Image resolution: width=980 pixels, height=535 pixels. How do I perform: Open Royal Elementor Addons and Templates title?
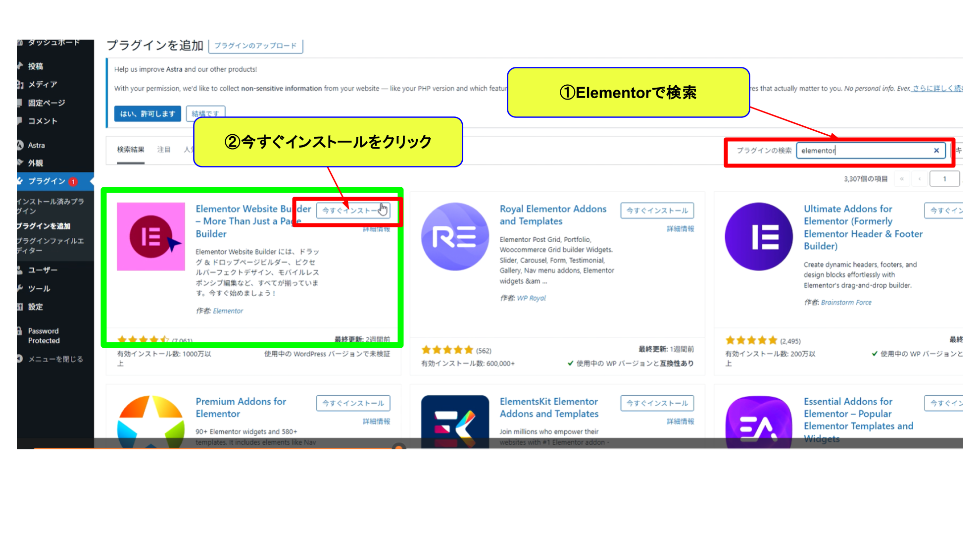point(553,215)
